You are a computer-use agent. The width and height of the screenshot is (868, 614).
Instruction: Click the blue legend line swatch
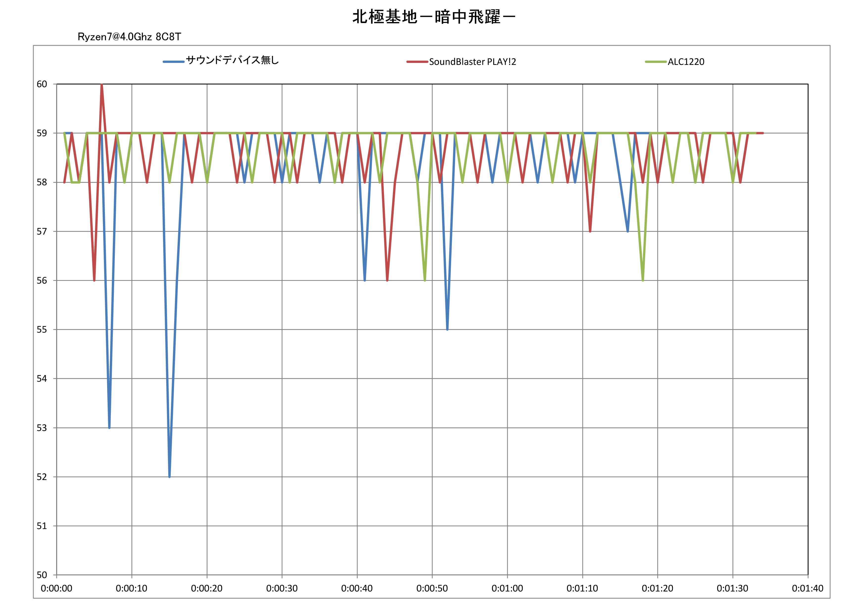point(173,62)
